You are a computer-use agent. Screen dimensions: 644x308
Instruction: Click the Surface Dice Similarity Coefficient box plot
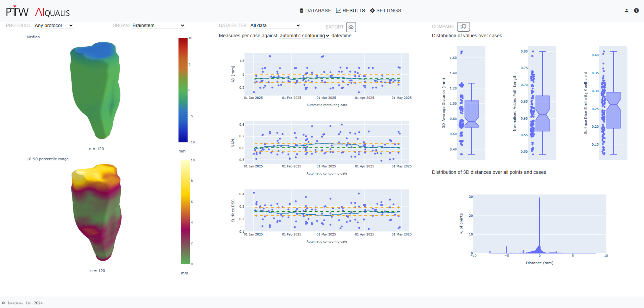(613, 110)
